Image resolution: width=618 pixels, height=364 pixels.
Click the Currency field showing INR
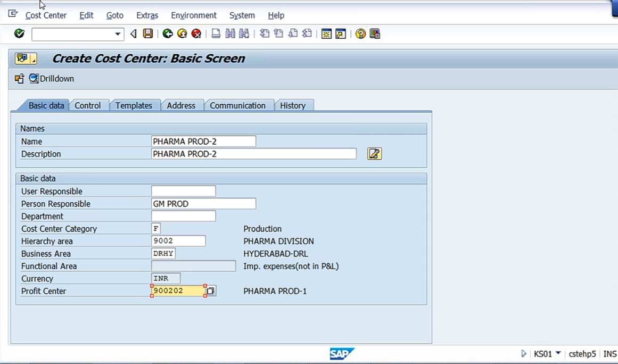[166, 278]
